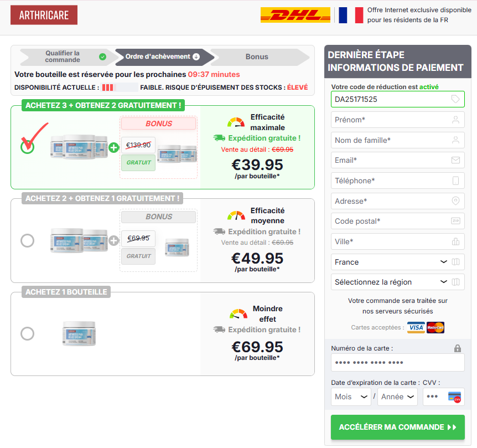Click the MasterCard icon
The height and width of the screenshot is (448, 477).
pos(436,327)
